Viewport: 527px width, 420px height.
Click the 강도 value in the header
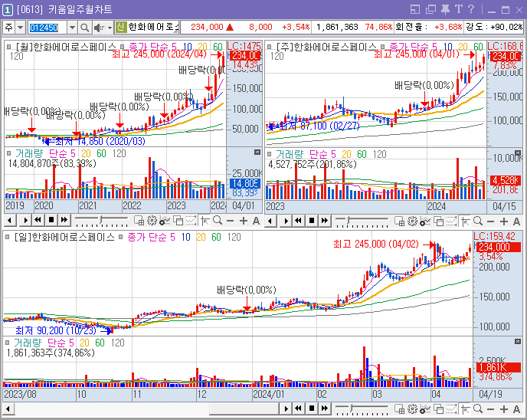click(x=506, y=27)
